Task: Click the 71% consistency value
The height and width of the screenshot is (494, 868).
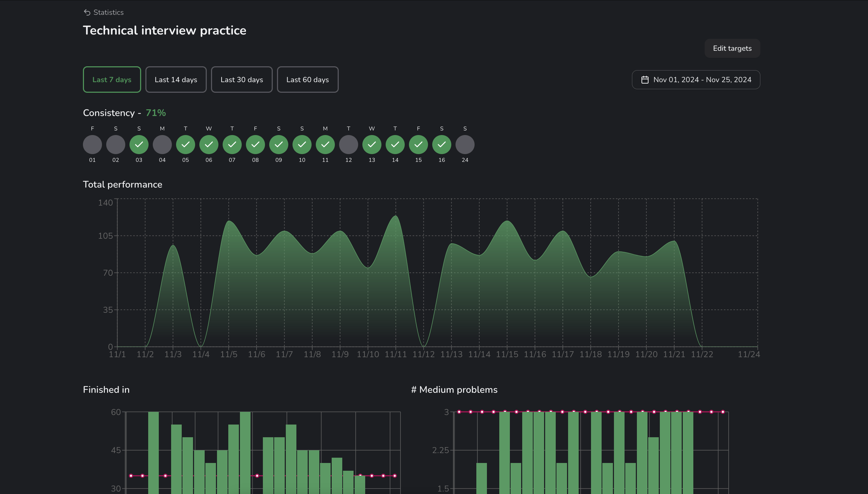Action: 156,113
